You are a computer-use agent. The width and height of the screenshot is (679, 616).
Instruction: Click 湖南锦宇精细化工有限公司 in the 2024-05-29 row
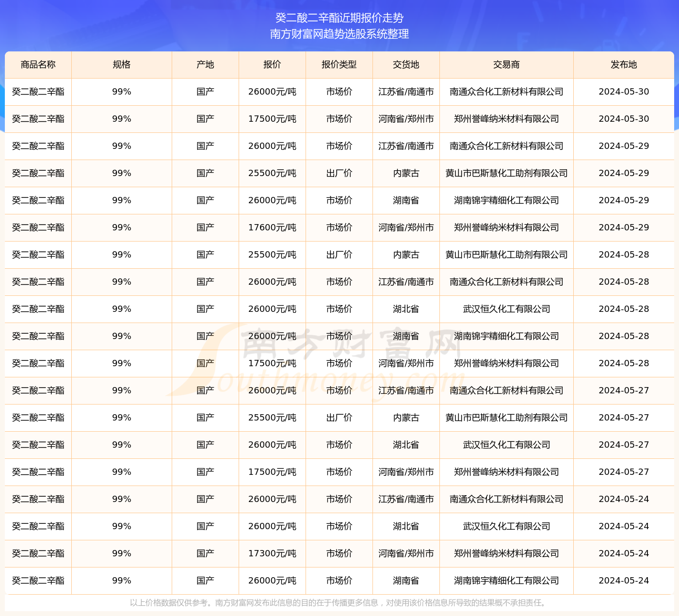click(x=506, y=200)
